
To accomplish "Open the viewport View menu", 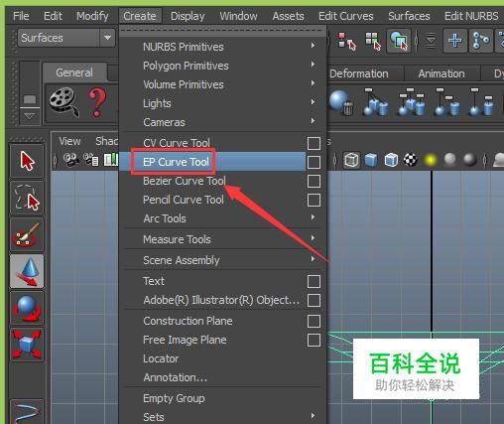I will point(69,141).
